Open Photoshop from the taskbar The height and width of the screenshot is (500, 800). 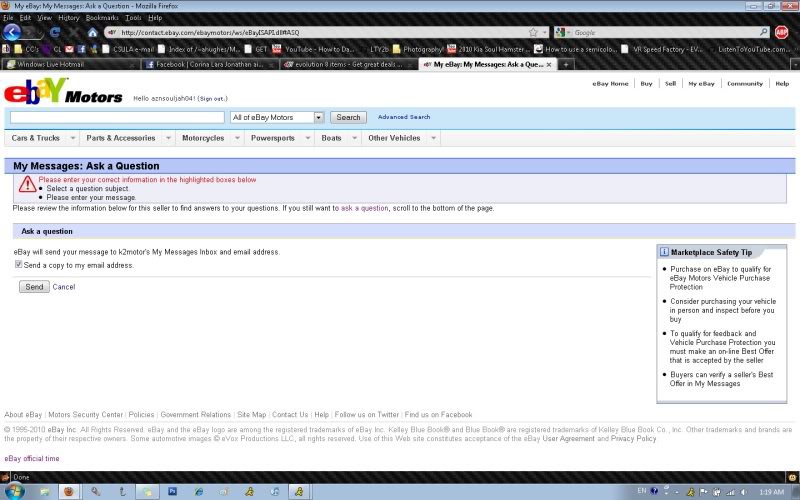[x=172, y=491]
